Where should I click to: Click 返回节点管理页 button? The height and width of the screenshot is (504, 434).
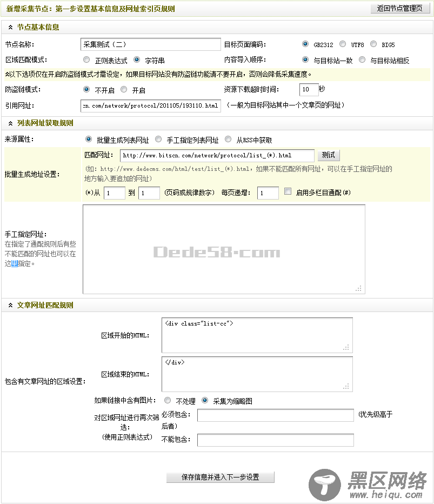pyautogui.click(x=400, y=8)
